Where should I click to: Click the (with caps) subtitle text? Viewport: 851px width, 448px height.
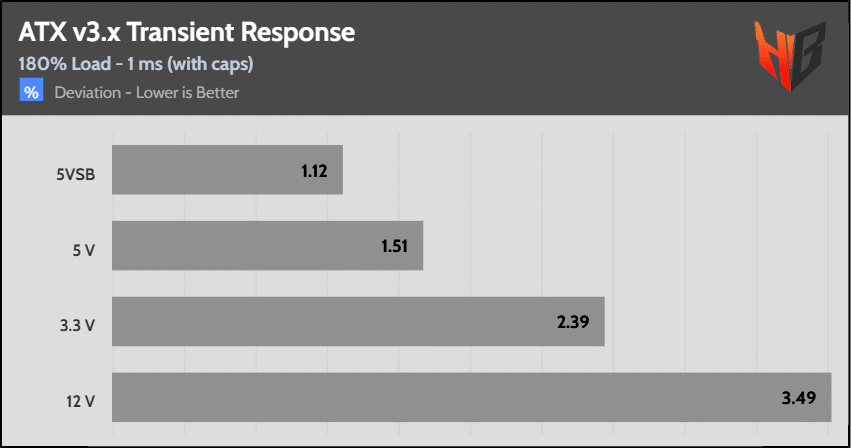click(x=210, y=64)
